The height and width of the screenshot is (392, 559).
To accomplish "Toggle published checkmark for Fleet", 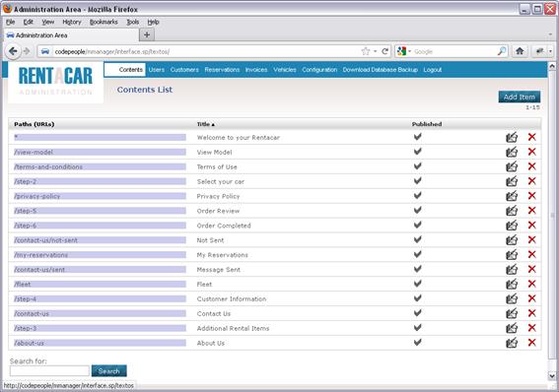I will coord(417,284).
